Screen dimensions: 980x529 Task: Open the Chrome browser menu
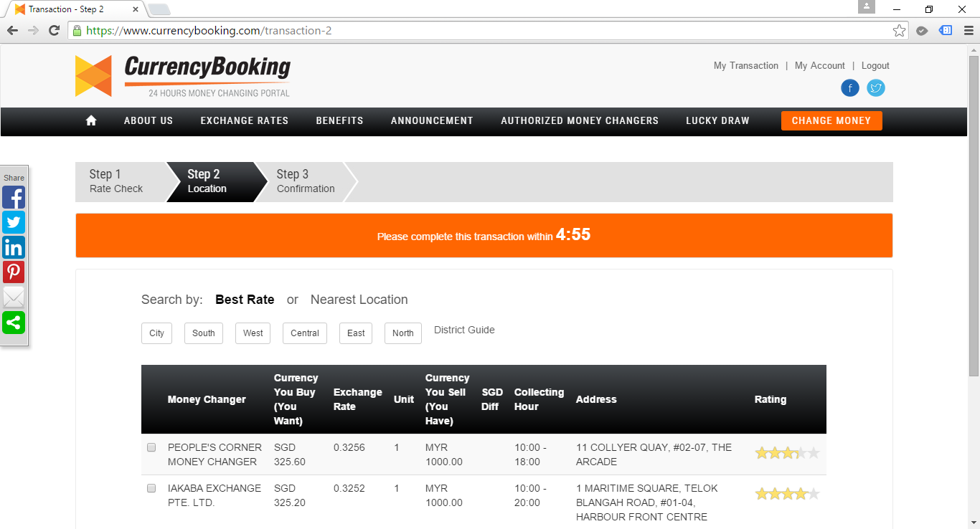(x=969, y=31)
